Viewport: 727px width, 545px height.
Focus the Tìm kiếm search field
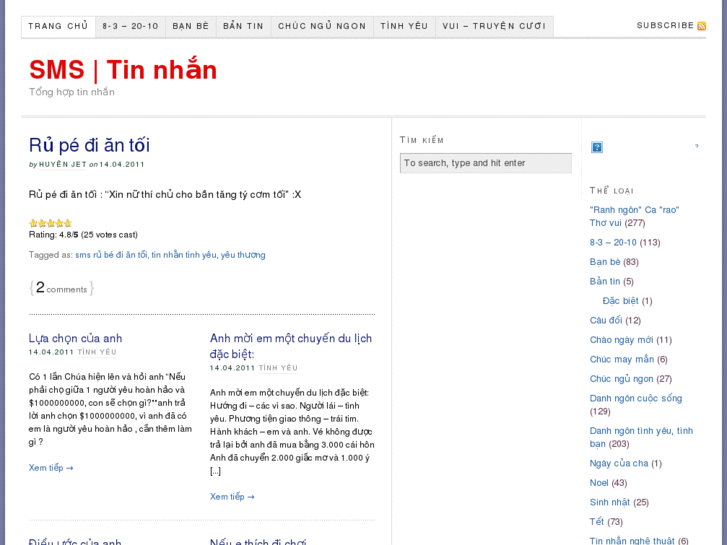click(485, 163)
